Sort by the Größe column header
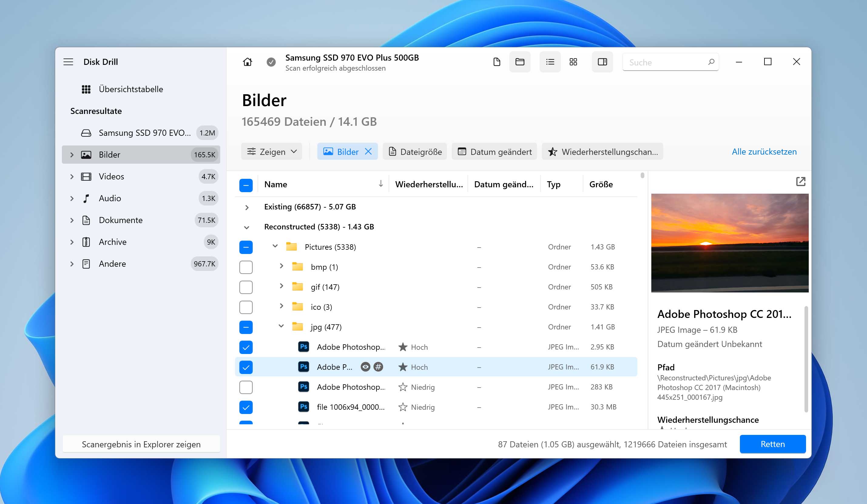Viewport: 867px width, 504px height. point(601,184)
